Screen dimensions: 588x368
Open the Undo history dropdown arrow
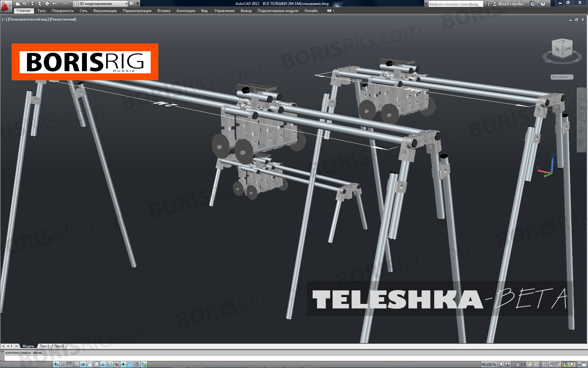tap(60, 4)
